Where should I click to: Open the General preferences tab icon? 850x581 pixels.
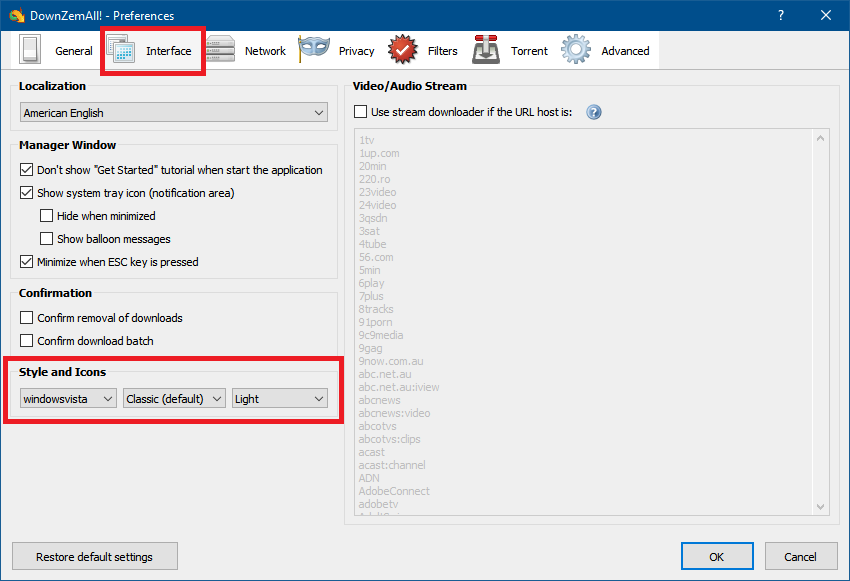tap(30, 50)
